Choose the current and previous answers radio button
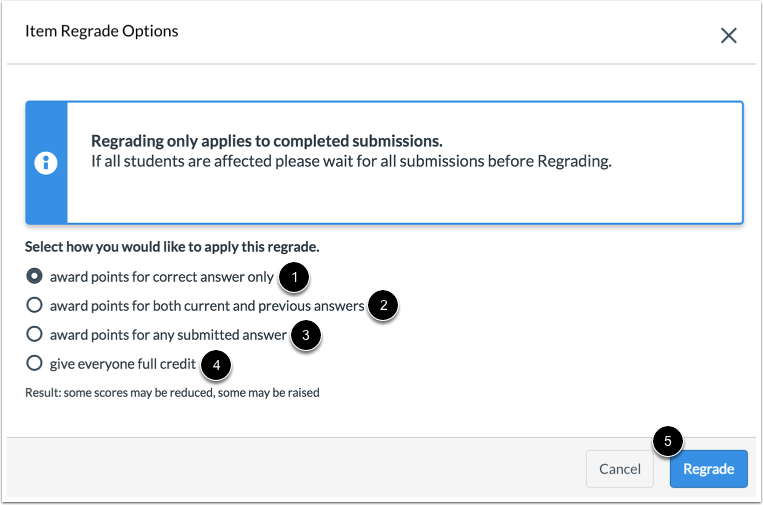The width and height of the screenshot is (763, 505). (x=35, y=305)
